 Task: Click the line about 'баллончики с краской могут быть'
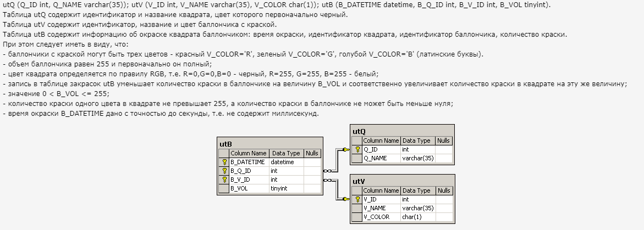click(243, 54)
